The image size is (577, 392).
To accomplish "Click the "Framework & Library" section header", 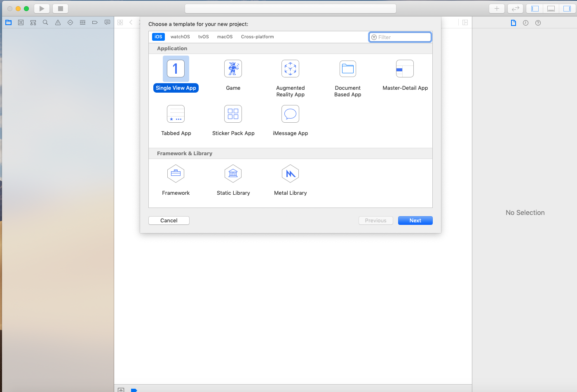I will tap(185, 154).
